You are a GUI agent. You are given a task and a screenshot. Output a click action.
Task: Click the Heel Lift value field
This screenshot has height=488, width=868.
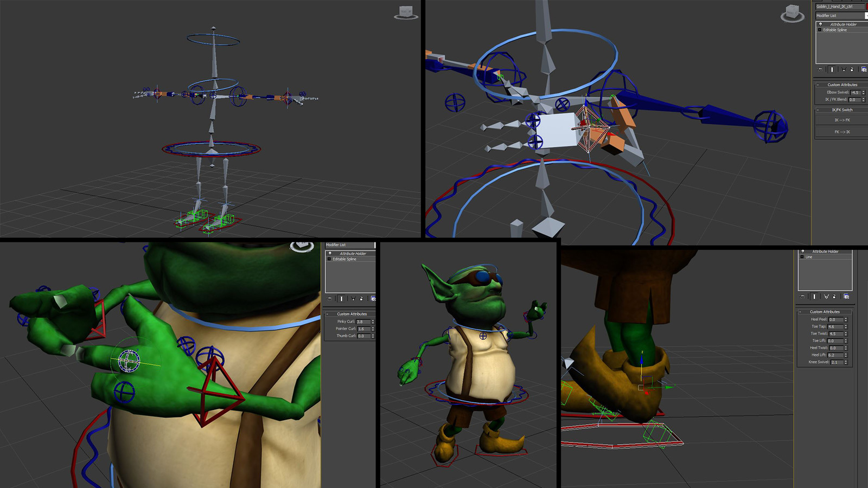pyautogui.click(x=835, y=355)
